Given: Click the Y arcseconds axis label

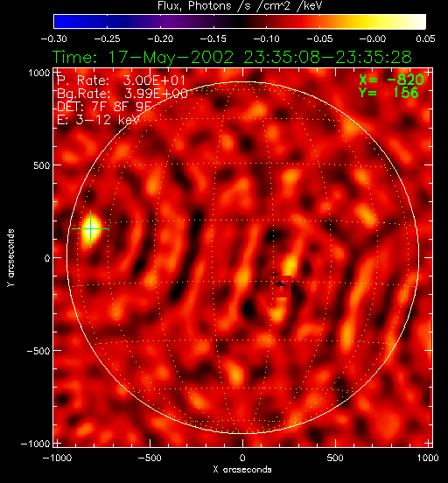Looking at the screenshot, I should [10, 258].
